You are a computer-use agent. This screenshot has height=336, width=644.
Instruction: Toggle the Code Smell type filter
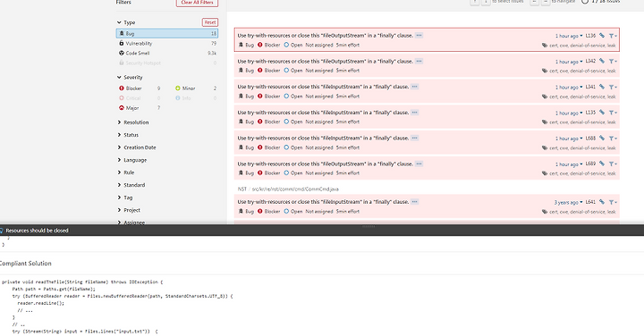coord(167,54)
